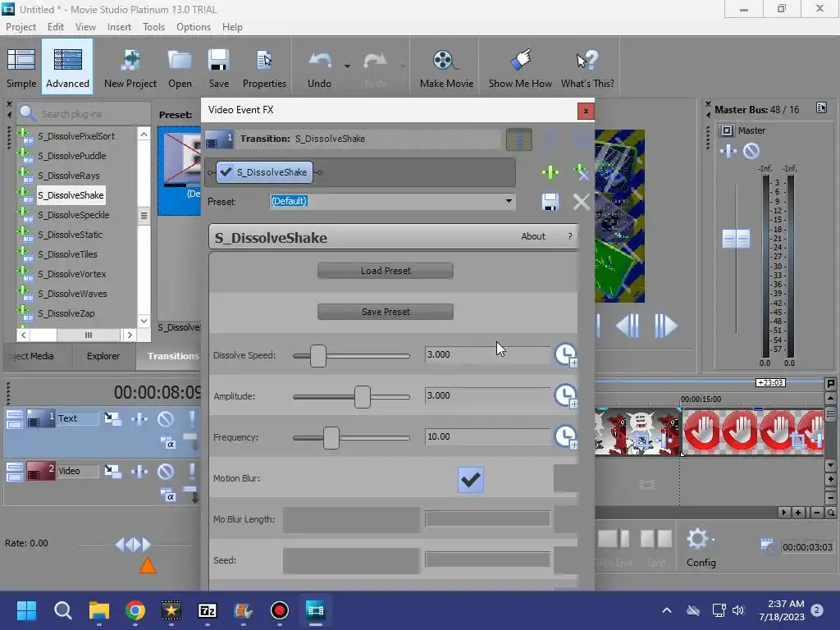Image resolution: width=840 pixels, height=630 pixels.
Task: Open Show Me How tutorials
Action: pos(520,67)
